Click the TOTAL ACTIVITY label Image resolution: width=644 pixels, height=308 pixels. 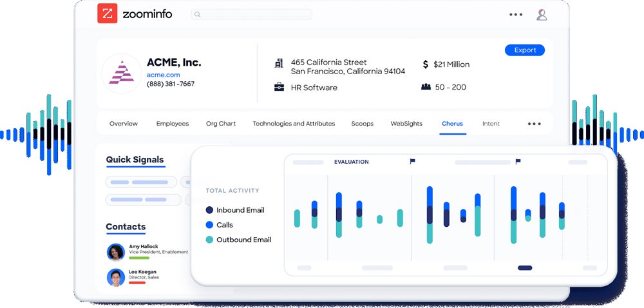pos(232,191)
